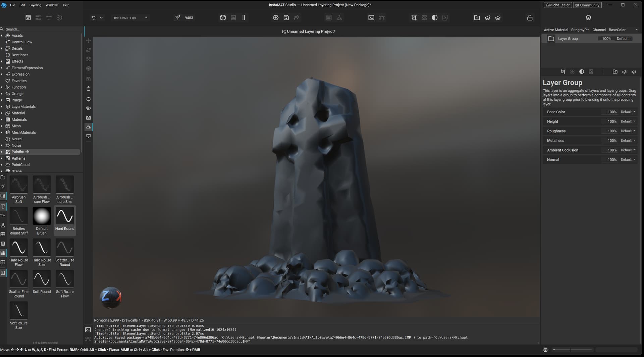Screen dimensions: 644x357
Task: Click the crop icon in top toolbar
Action: [414, 18]
